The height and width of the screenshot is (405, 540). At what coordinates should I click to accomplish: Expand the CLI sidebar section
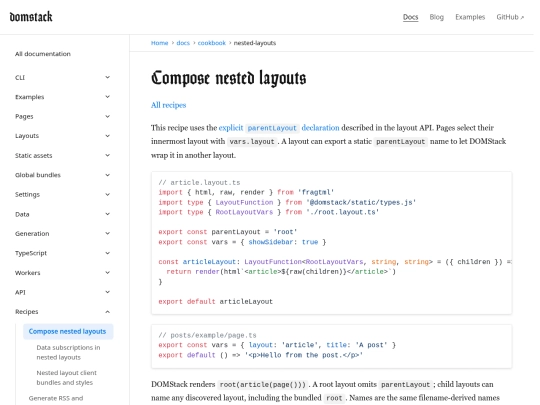(x=63, y=77)
